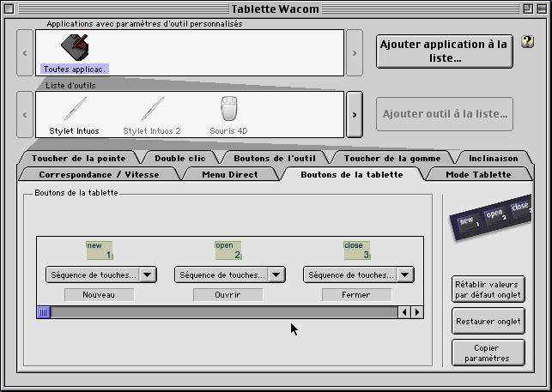Viewport: 552px width, 392px height.
Task: Switch to the Toucher de la gomme tab
Action: point(392,159)
